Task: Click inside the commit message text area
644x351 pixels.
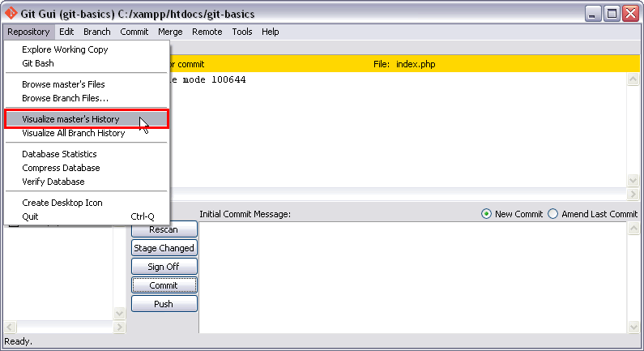Action: coord(412,276)
